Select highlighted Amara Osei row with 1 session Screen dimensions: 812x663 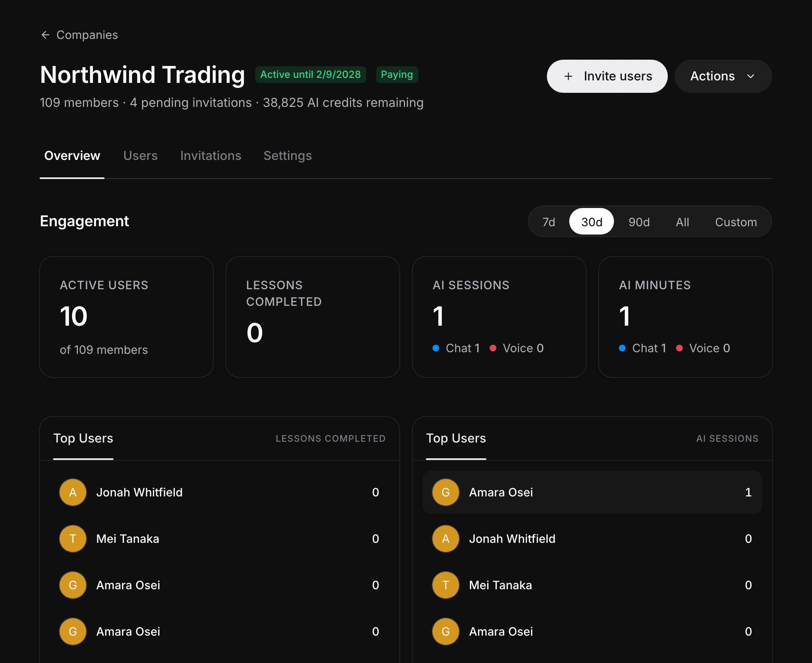click(592, 492)
